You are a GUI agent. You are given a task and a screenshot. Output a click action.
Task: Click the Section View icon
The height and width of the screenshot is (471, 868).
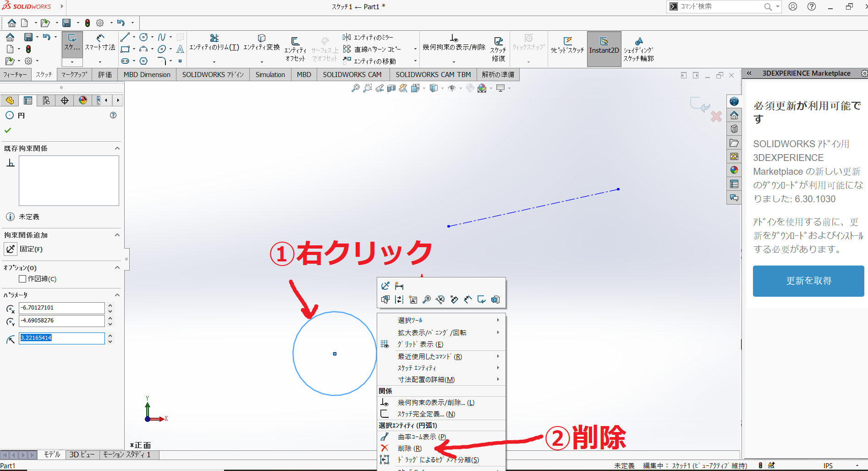(391, 88)
